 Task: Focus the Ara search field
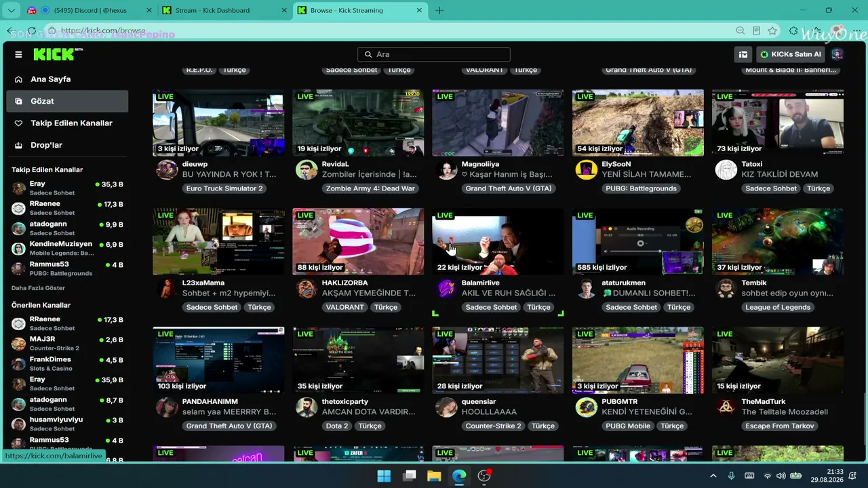coord(434,54)
